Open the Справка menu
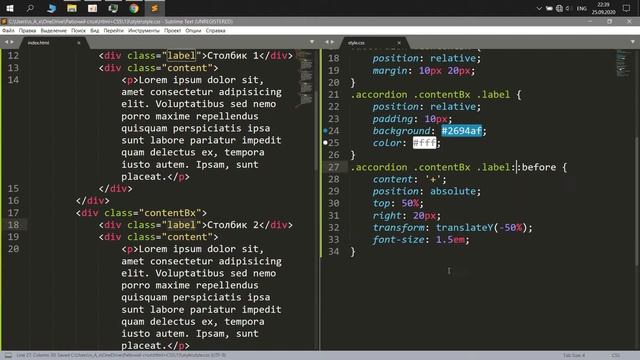The height and width of the screenshot is (360, 640). click(x=216, y=31)
